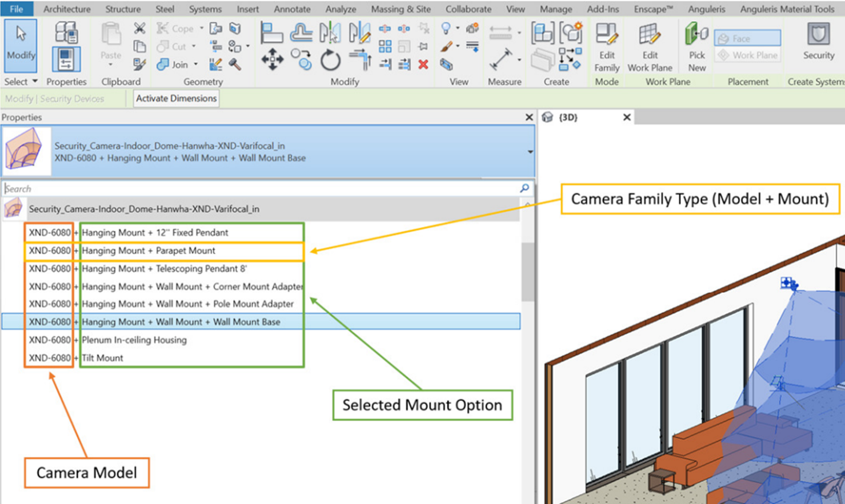Select the Split Element tool

385,29
